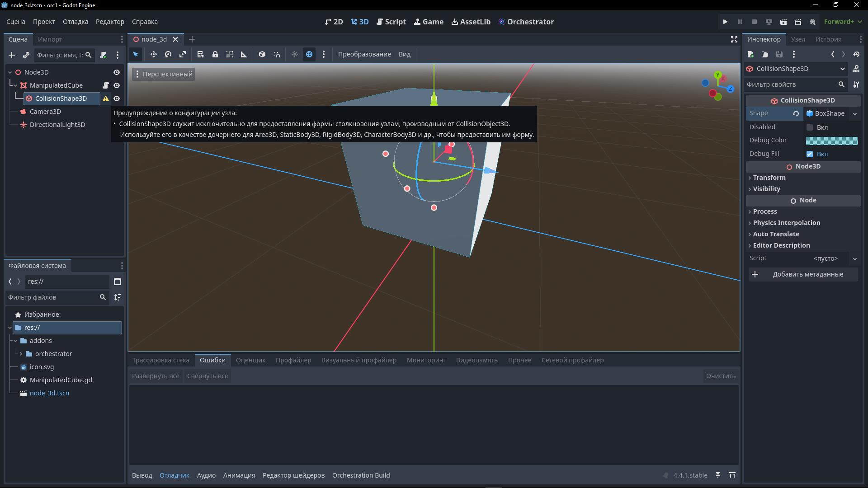Click the Очистить button in errors panel
Screen dimensions: 868x488
click(x=721, y=376)
